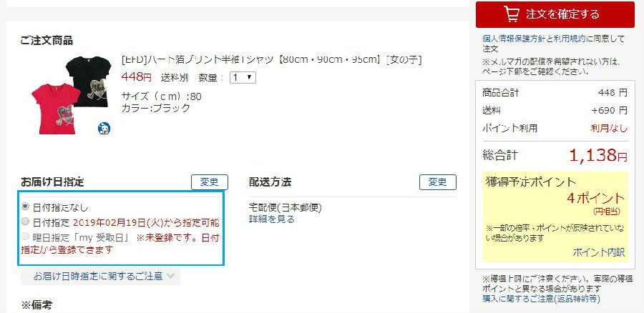Screen dimensions: 644x313
Task: Open the 数量 quantity dropdown
Action: (243, 77)
